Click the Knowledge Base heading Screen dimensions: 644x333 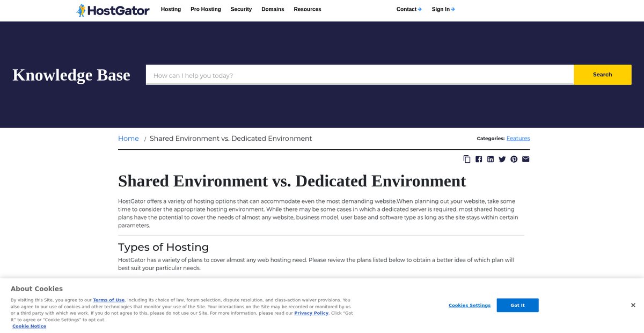point(71,75)
